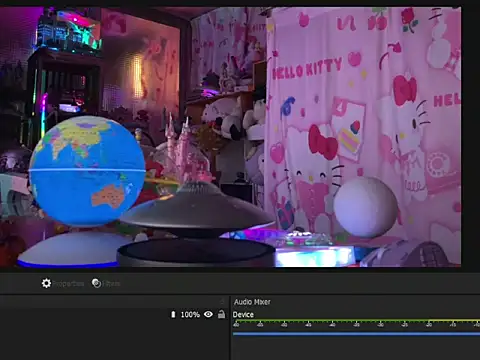
Task: Click the 100% battery level text
Action: (190, 314)
